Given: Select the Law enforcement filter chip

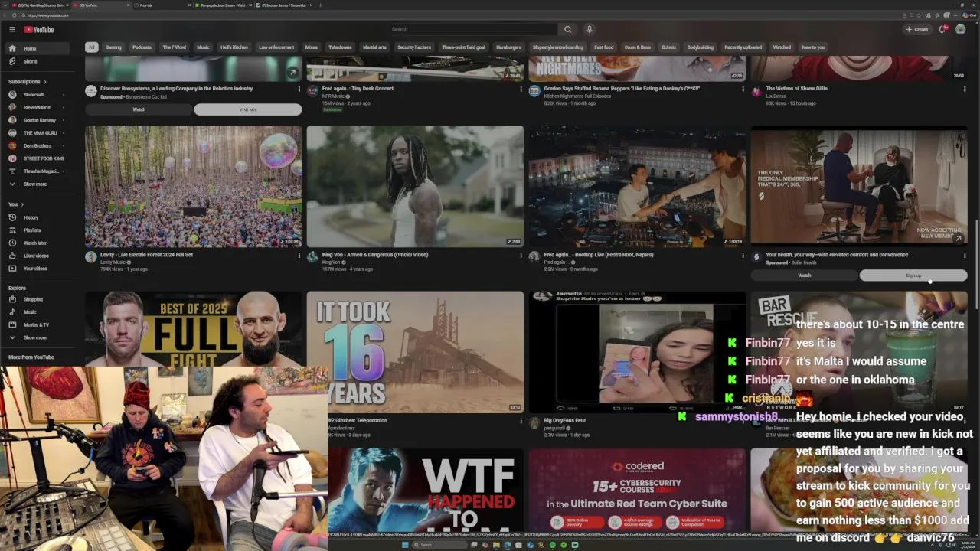Looking at the screenshot, I should tap(276, 47).
